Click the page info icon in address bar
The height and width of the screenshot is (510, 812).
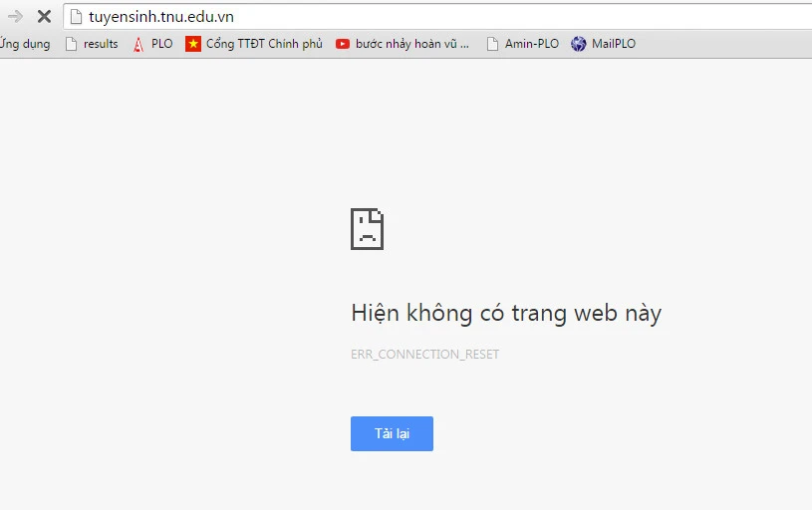pyautogui.click(x=76, y=16)
